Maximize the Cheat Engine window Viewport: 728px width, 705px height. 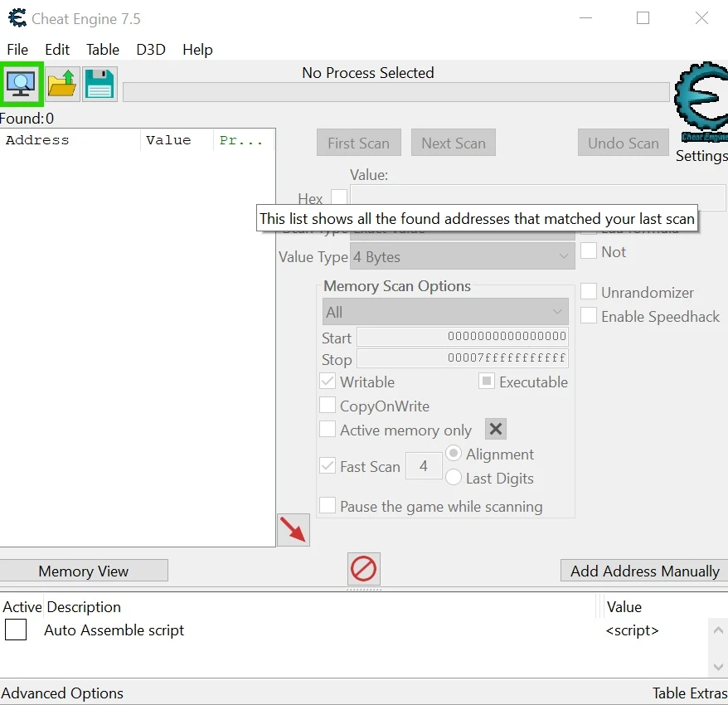tap(643, 18)
